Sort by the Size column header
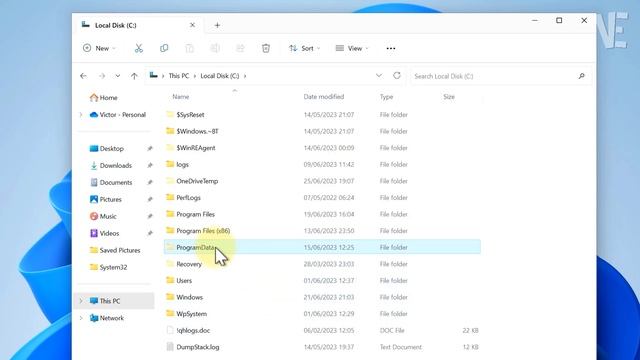 449,97
